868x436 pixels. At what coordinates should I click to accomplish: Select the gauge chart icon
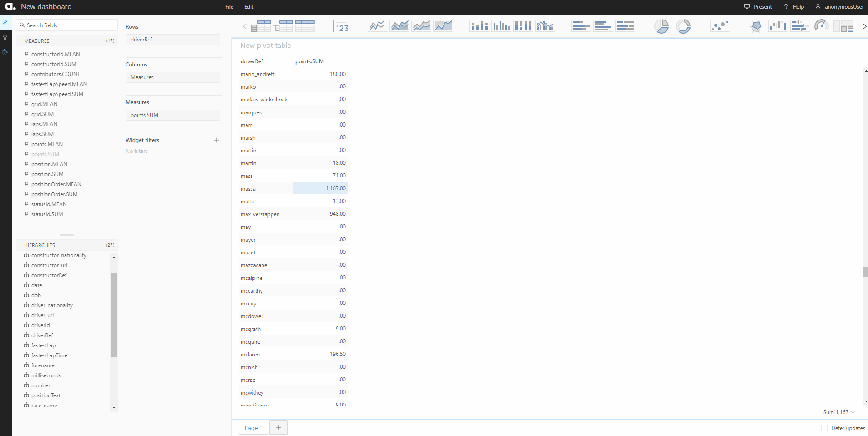[x=821, y=26]
